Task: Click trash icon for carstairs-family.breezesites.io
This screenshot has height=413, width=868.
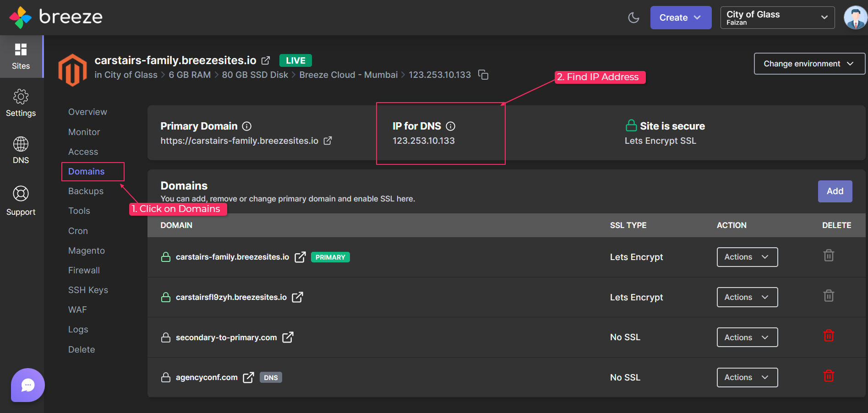Action: pyautogui.click(x=829, y=255)
